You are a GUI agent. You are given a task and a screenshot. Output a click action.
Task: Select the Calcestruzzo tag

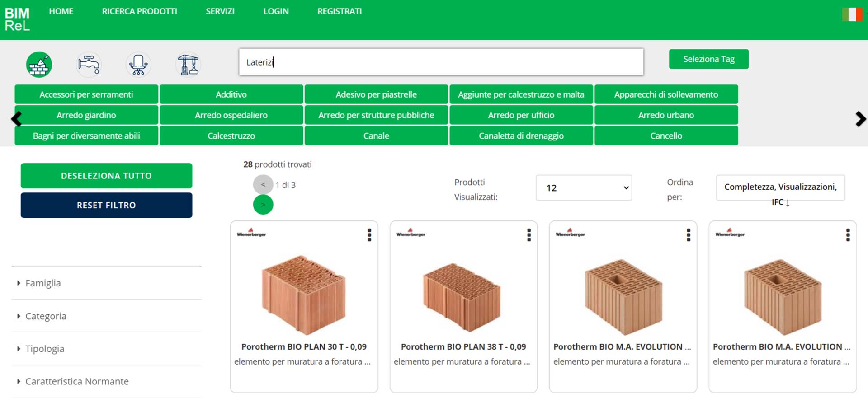pyautogui.click(x=231, y=136)
